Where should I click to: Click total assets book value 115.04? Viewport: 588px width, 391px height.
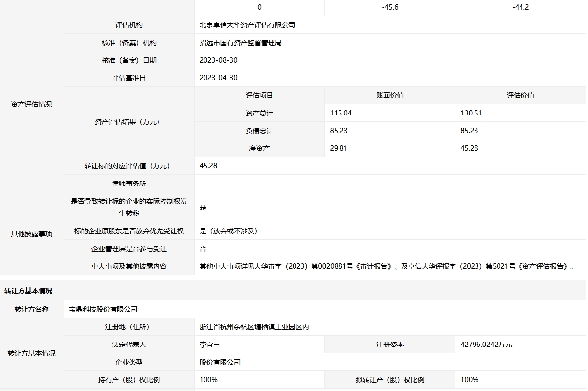click(341, 113)
